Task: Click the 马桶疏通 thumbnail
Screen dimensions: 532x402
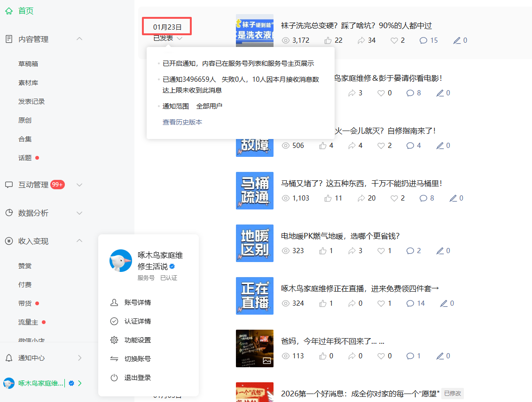Action: 255,191
